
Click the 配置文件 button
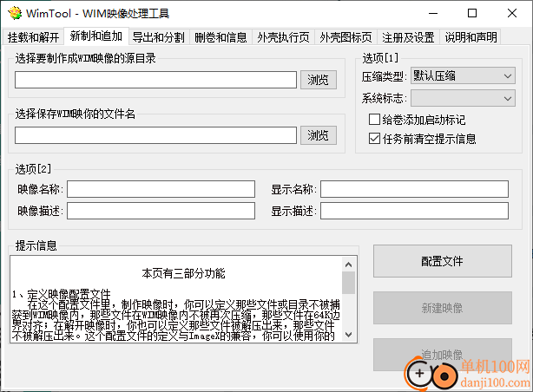443,261
